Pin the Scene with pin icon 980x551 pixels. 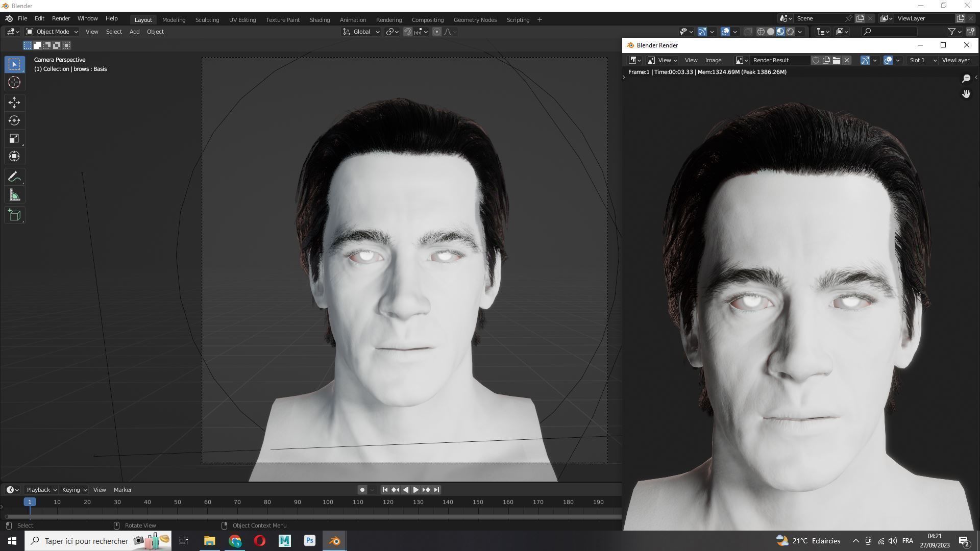849,18
